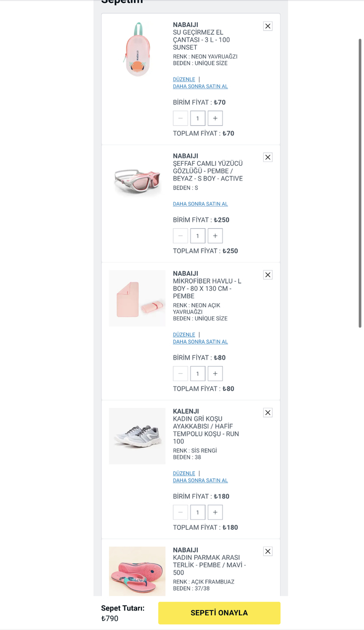Remove the Parmak Arası Terlik flip-flops
The height and width of the screenshot is (630, 364).
[x=268, y=552]
